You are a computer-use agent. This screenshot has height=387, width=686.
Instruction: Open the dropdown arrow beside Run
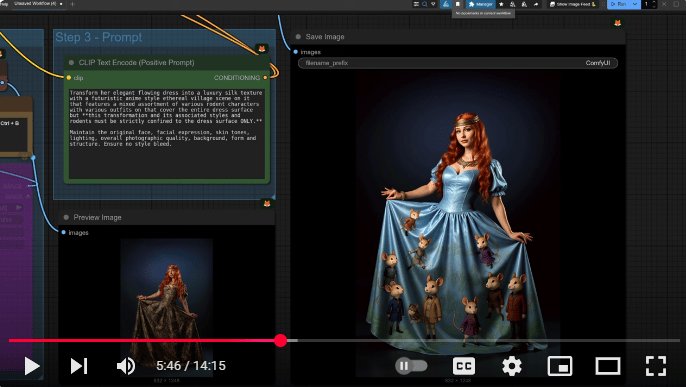point(635,4)
